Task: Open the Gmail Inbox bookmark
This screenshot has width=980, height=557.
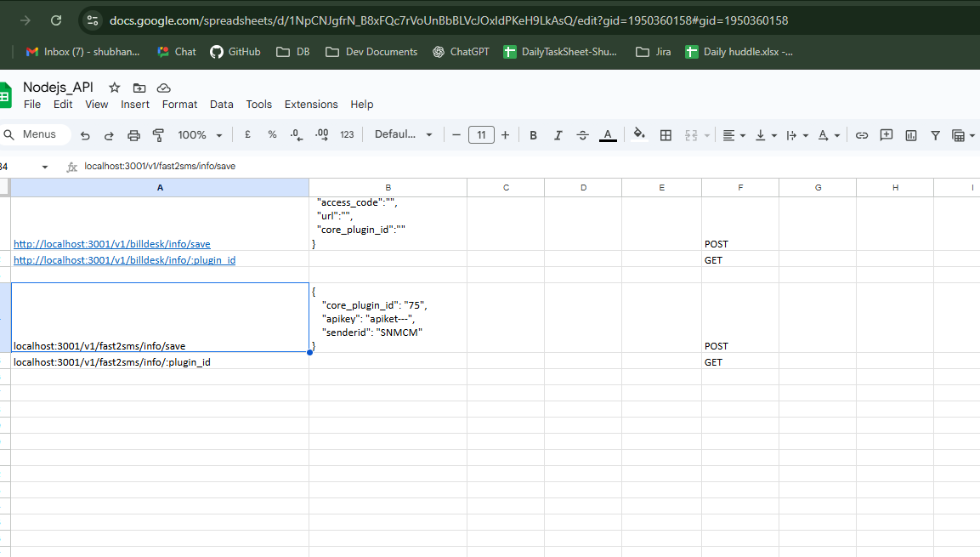Action: (82, 52)
